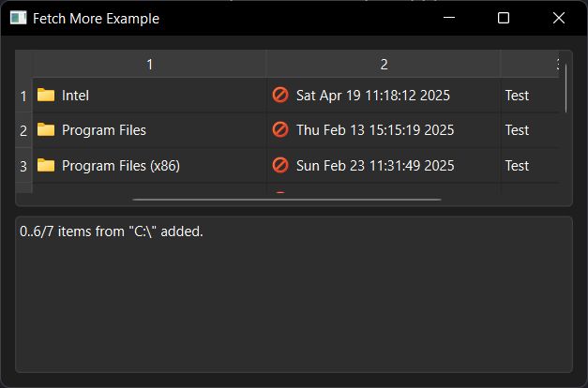Viewport: 588px width, 388px height.
Task: Click the Program Files folder icon
Action: tap(46, 130)
